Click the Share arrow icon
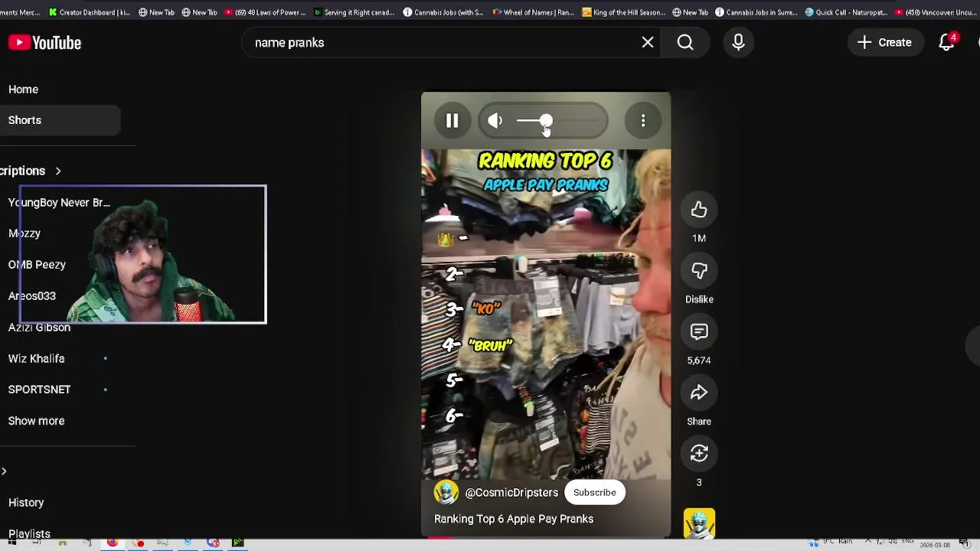 pos(699,393)
